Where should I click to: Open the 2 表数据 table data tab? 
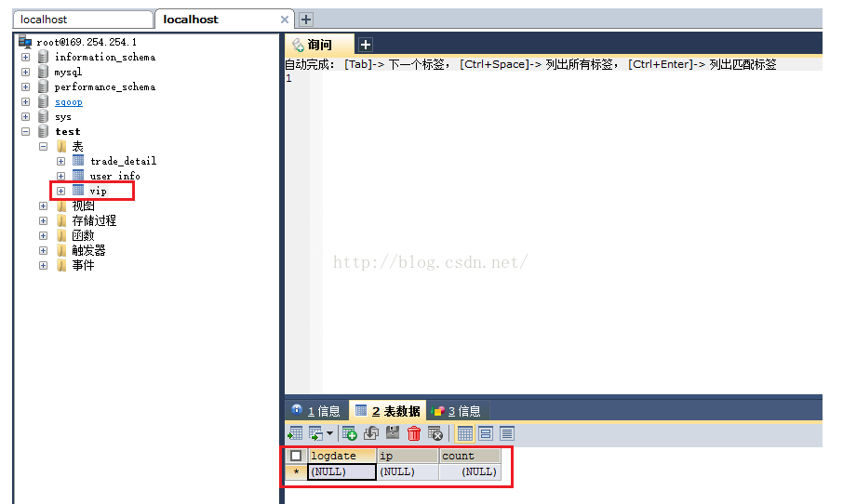tap(388, 411)
